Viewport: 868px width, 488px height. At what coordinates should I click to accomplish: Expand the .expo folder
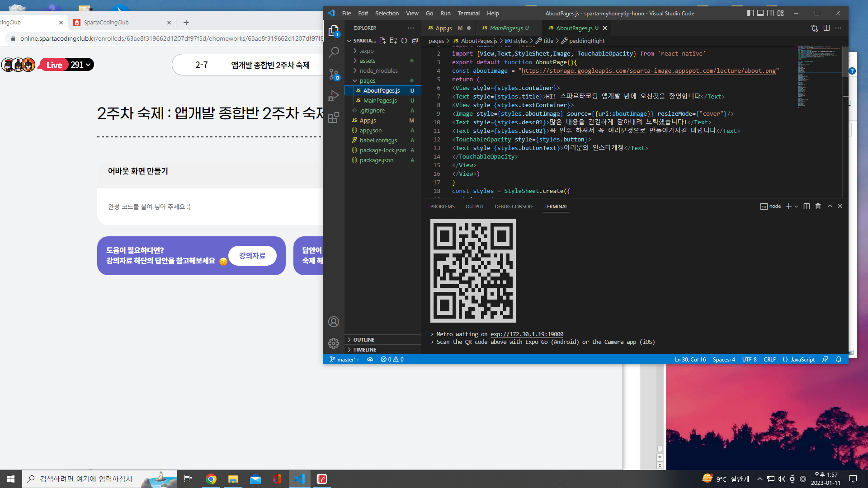(382, 51)
